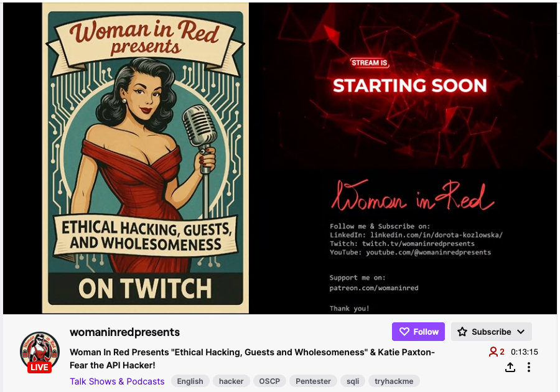
Task: Click the LinkedIn URL text in video
Action: coord(436,235)
